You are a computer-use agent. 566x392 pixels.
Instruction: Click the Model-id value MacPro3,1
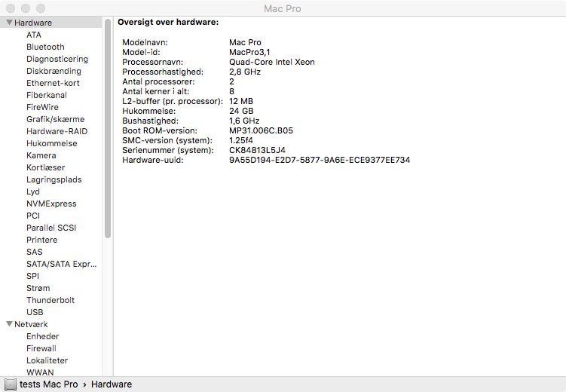(249, 52)
